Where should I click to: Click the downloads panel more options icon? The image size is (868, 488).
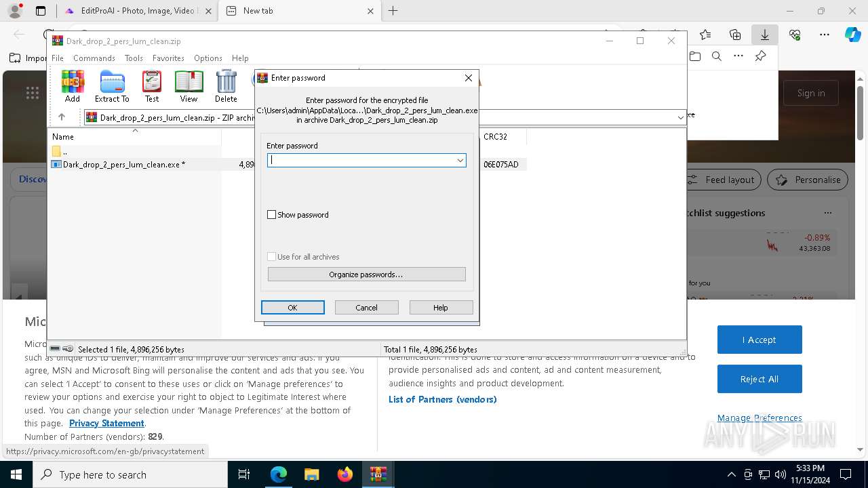[738, 56]
